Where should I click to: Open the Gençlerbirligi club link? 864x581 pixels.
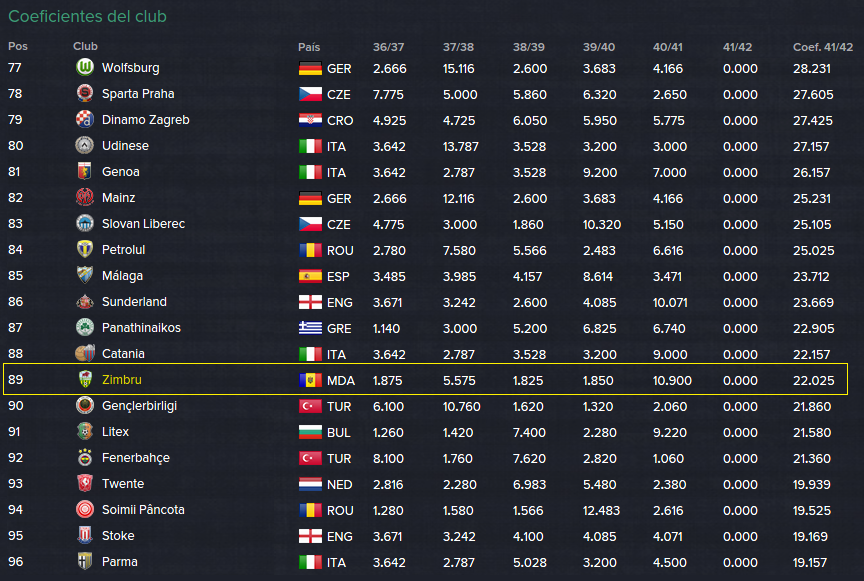click(139, 406)
